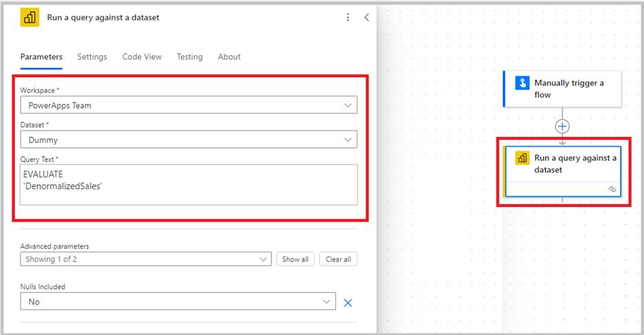
Task: Click the Show all button
Action: 295,259
